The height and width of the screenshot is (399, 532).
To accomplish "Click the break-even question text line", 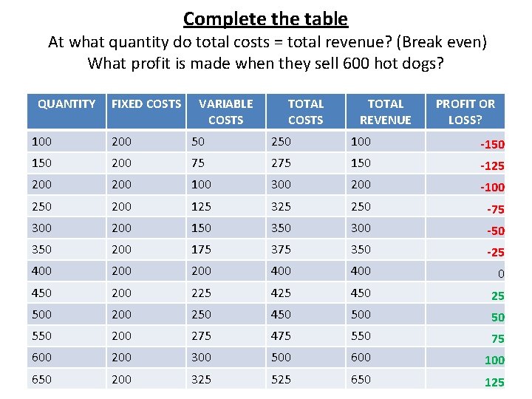I will (267, 42).
